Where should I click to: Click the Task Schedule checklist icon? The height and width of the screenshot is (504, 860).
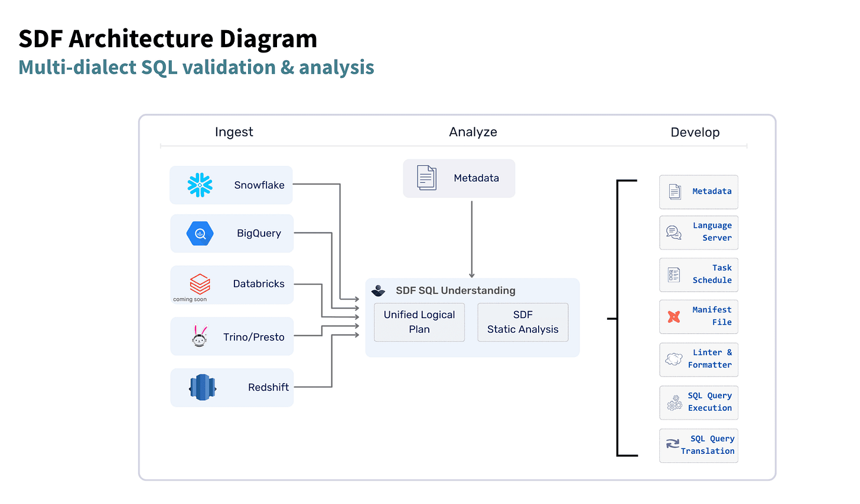pyautogui.click(x=674, y=274)
